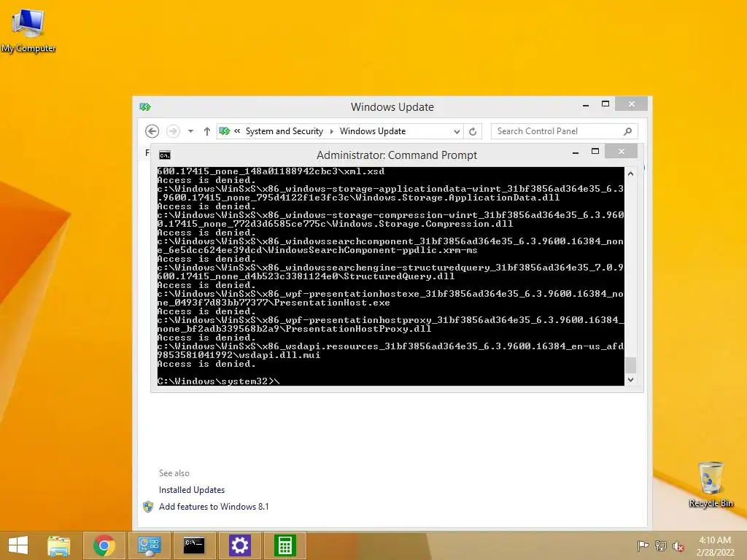The height and width of the screenshot is (560, 747).
Task: Click the Windows Start button
Action: [x=18, y=545]
